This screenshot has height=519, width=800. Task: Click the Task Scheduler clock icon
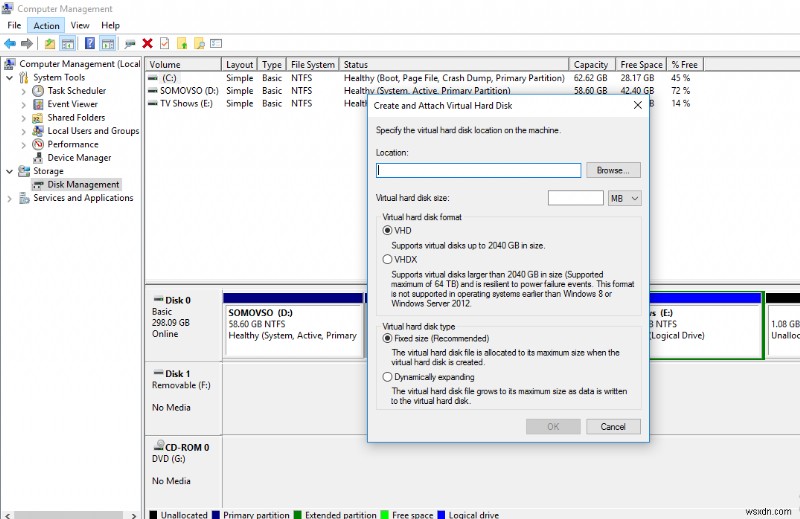(38, 91)
